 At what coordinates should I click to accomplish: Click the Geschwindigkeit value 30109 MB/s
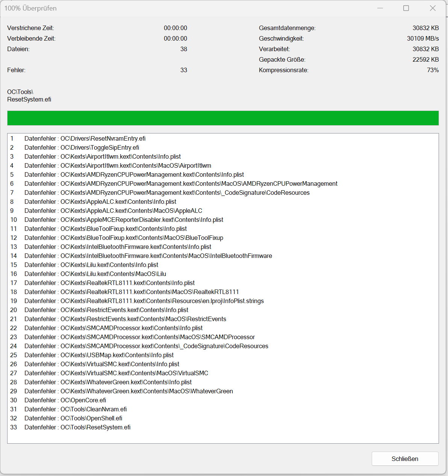[x=423, y=38]
